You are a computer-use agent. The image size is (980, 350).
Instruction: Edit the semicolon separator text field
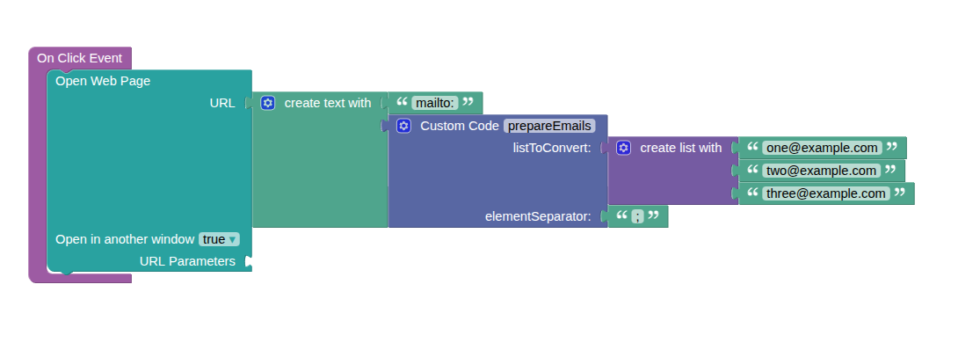point(637,216)
